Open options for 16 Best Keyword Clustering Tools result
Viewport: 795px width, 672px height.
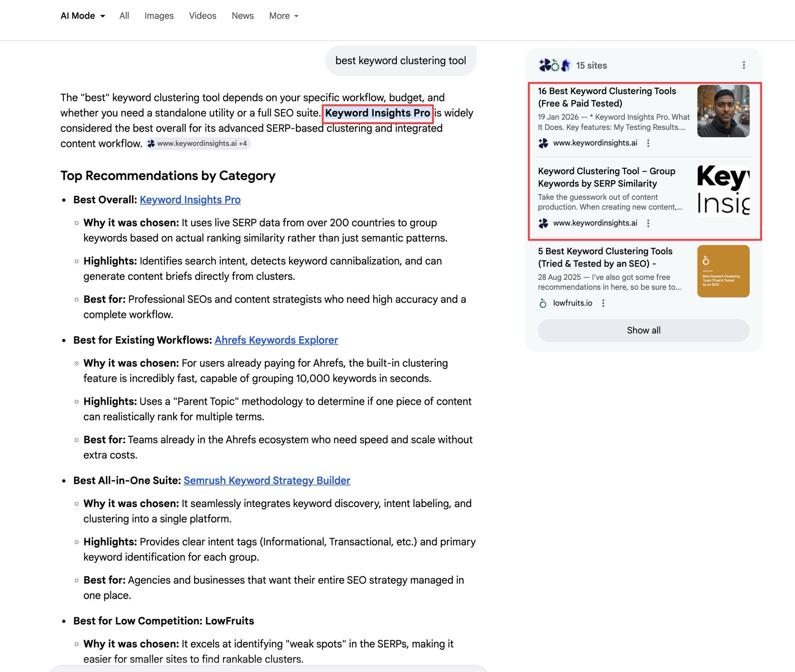[x=648, y=143]
